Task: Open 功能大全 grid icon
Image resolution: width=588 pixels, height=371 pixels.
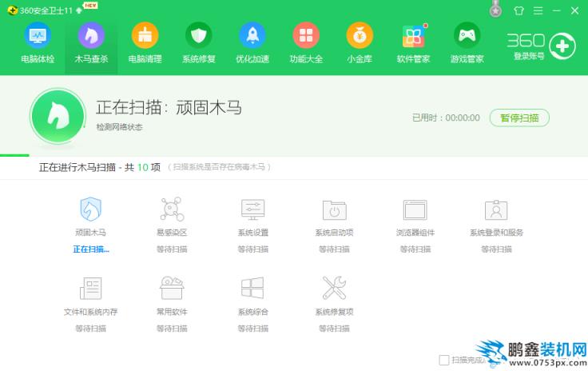Action: click(x=306, y=36)
